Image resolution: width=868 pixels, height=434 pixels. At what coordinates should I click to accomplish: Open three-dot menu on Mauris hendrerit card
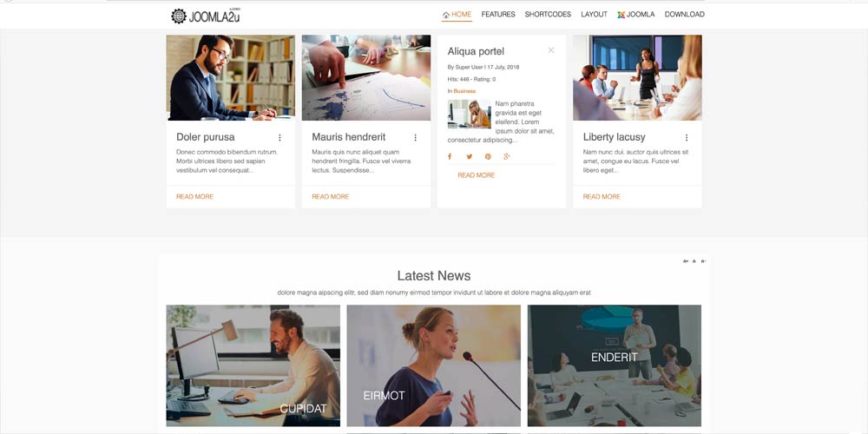415,138
